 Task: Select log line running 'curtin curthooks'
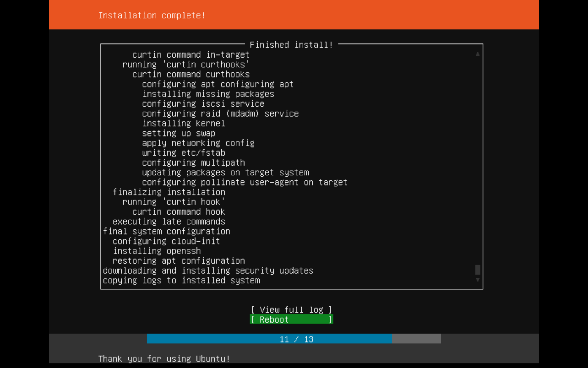click(x=186, y=64)
